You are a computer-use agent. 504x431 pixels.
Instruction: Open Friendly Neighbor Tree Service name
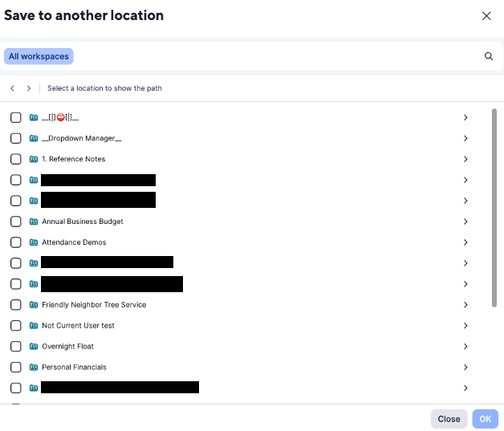pos(94,305)
